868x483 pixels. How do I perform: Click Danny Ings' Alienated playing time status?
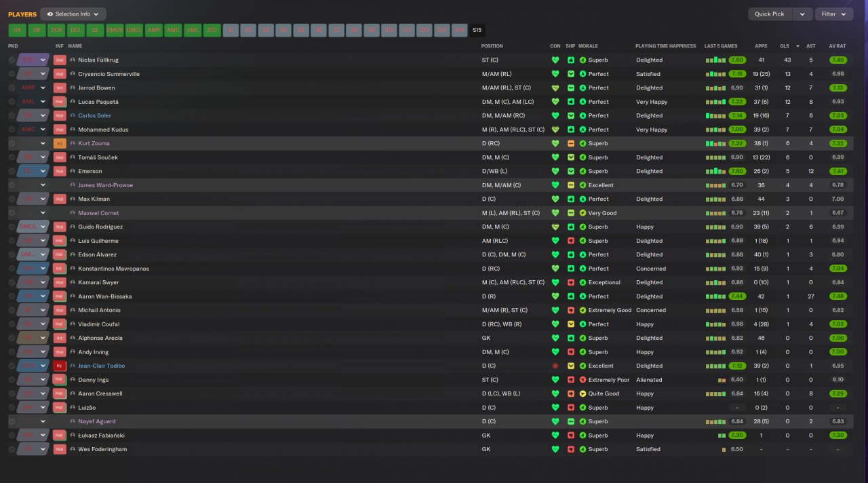(649, 380)
